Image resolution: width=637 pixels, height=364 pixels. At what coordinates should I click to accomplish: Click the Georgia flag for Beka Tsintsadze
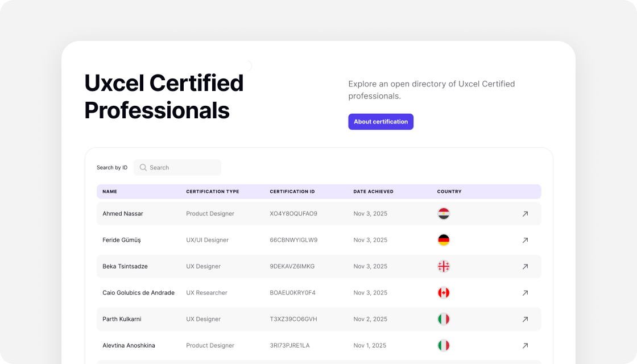point(444,266)
